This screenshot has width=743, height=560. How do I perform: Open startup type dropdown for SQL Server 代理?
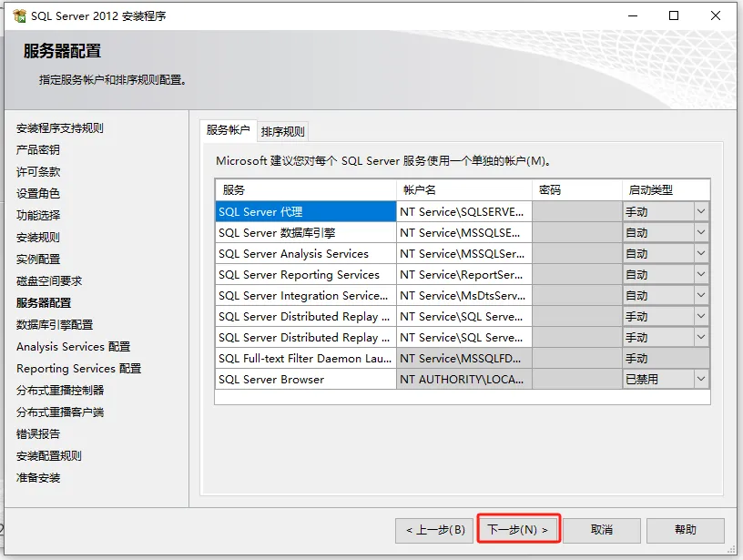tap(701, 211)
